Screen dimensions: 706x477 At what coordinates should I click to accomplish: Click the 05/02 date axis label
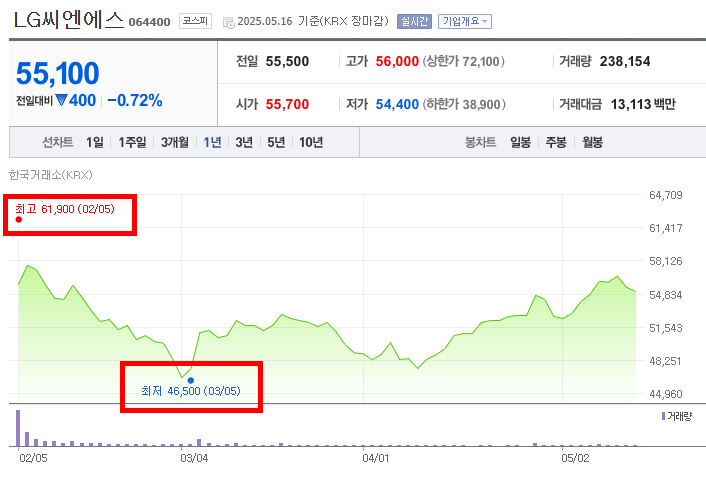tap(575, 459)
